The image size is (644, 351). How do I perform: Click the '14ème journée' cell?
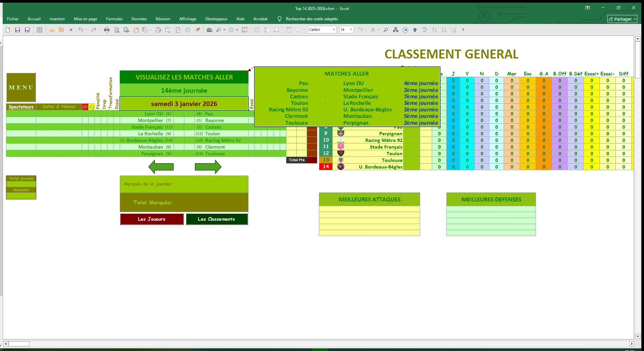pyautogui.click(x=184, y=90)
